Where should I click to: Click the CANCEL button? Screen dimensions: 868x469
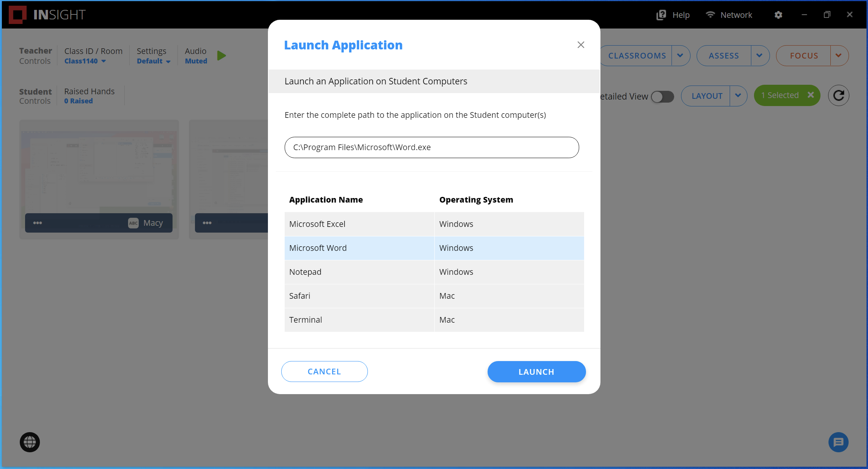coord(324,371)
